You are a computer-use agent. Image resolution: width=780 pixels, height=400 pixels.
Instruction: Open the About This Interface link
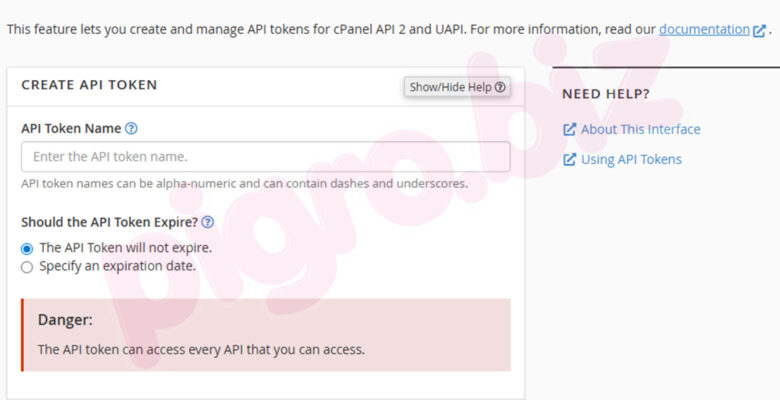click(x=640, y=129)
